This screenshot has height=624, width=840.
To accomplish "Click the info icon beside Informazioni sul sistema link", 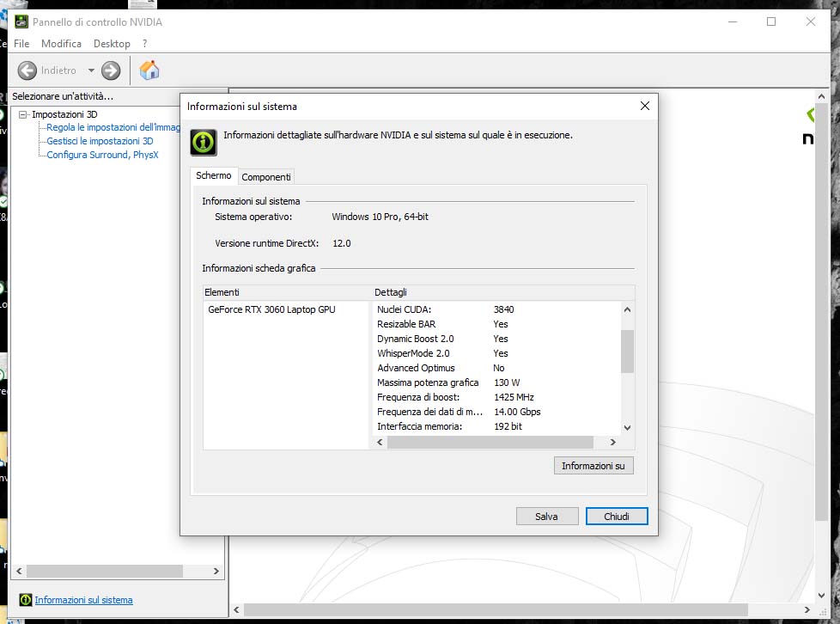I will (25, 599).
